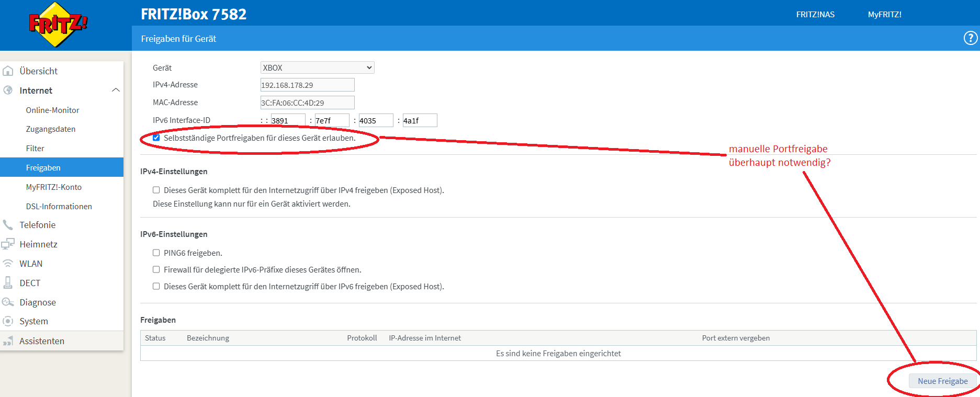Open FRITZ!NAS link in header
This screenshot has height=397, width=980.
click(x=815, y=15)
